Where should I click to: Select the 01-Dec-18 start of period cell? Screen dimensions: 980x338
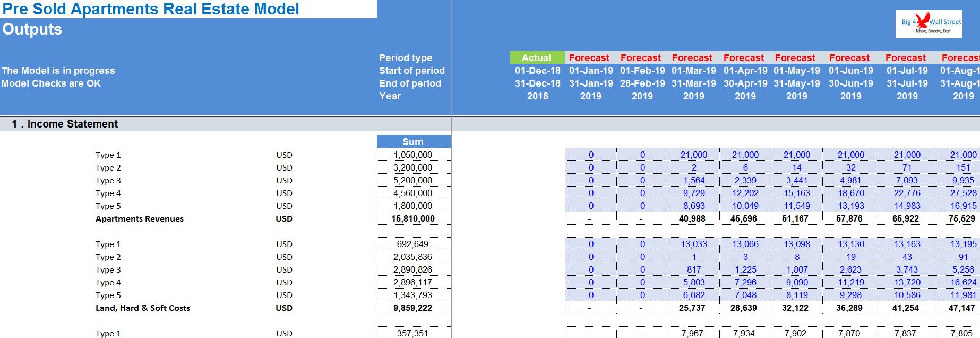click(537, 71)
